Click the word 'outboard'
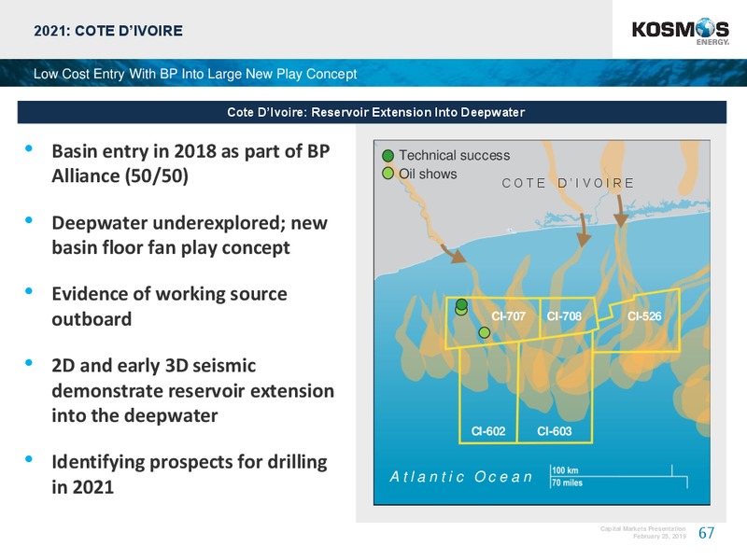The height and width of the screenshot is (560, 747). point(92,319)
